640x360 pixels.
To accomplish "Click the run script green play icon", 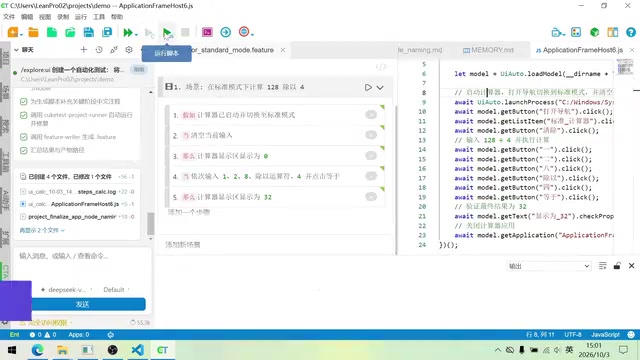I will pyautogui.click(x=167, y=32).
